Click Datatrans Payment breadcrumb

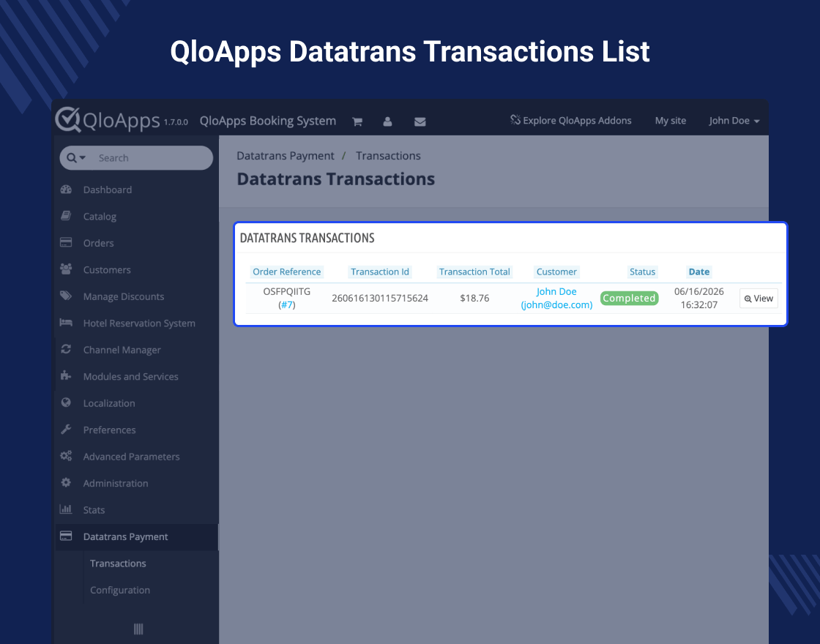(285, 156)
